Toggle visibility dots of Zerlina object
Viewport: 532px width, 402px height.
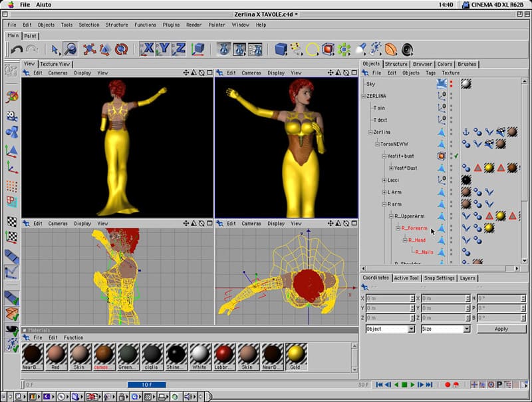(x=452, y=132)
